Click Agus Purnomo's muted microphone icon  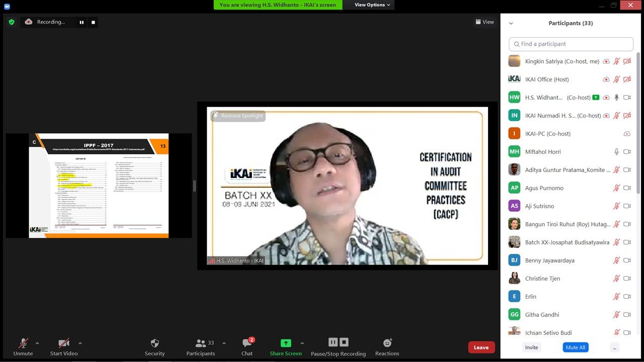617,188
